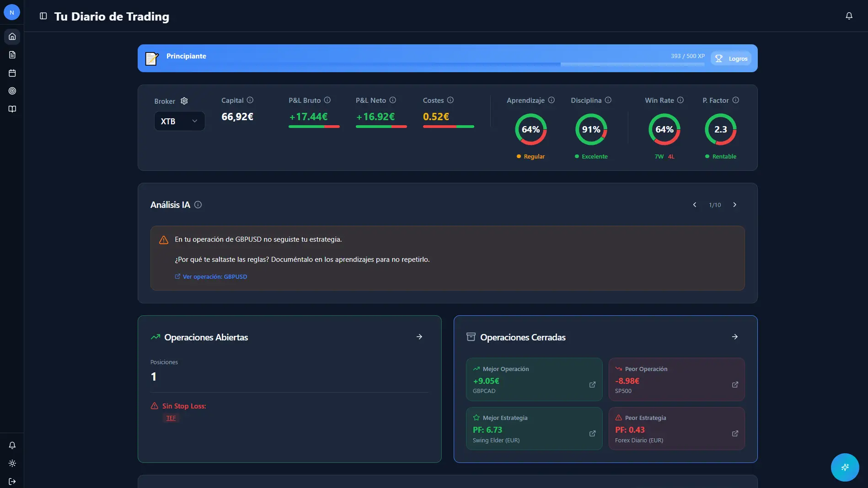Open the 'Ver operación: GBPUSD' link

tap(211, 276)
